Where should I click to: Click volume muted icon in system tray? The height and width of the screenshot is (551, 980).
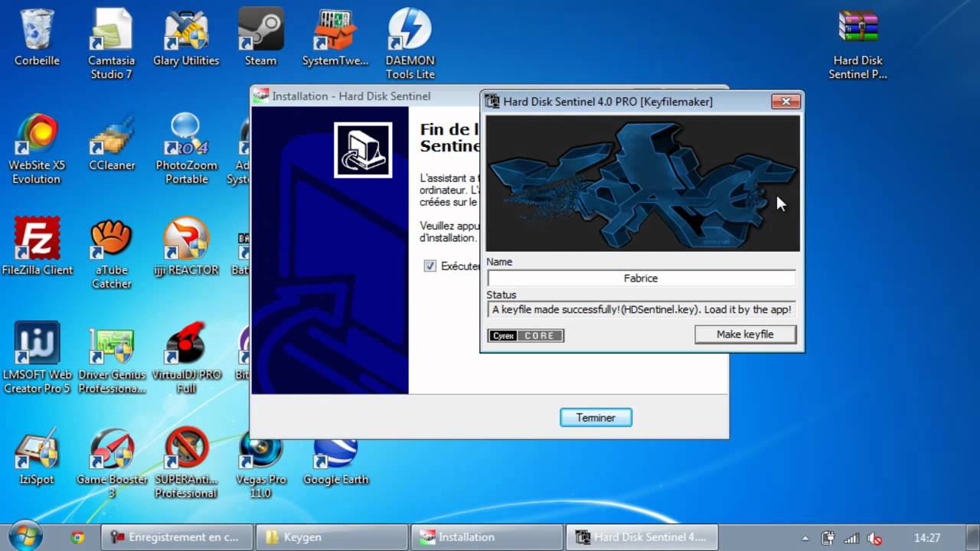(874, 538)
